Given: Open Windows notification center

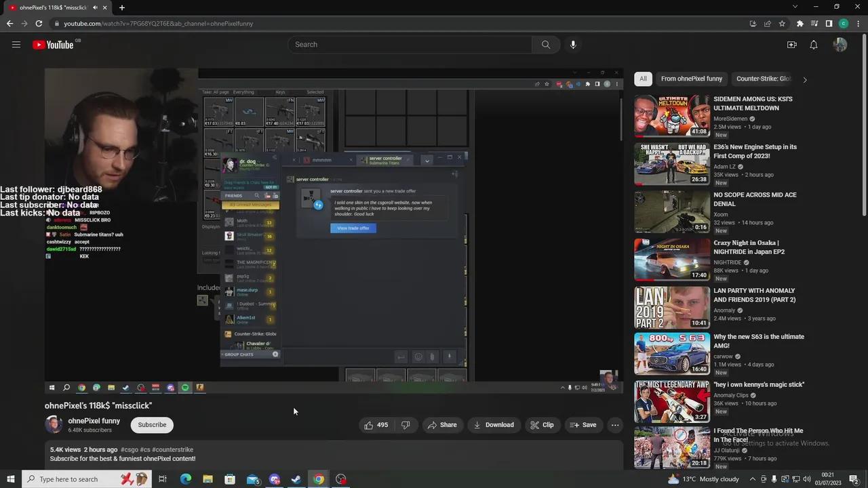Looking at the screenshot, I should tap(854, 479).
